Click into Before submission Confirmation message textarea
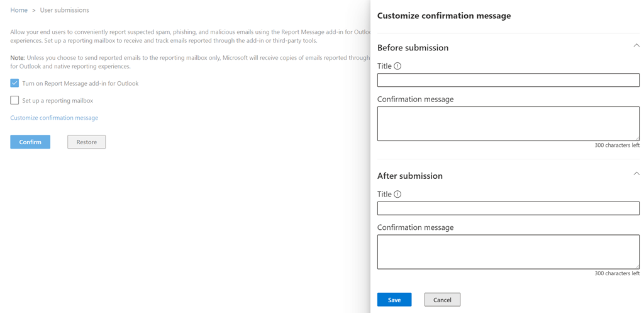This screenshot has width=644, height=313. point(508,123)
